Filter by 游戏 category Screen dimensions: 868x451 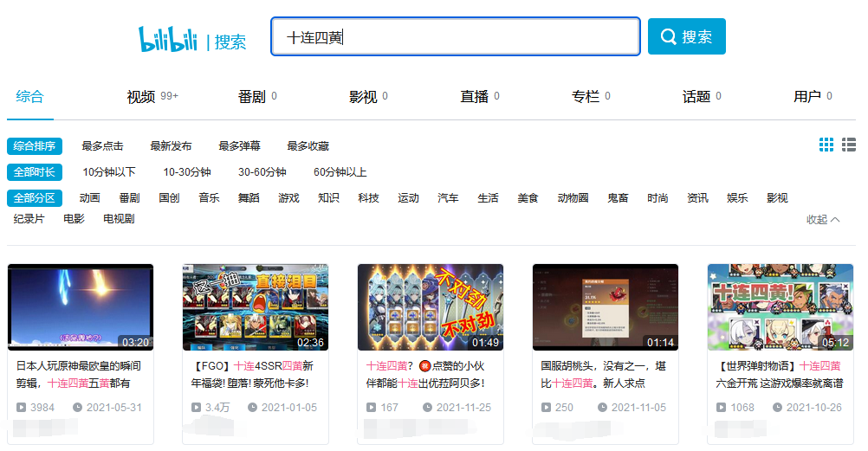click(x=289, y=198)
